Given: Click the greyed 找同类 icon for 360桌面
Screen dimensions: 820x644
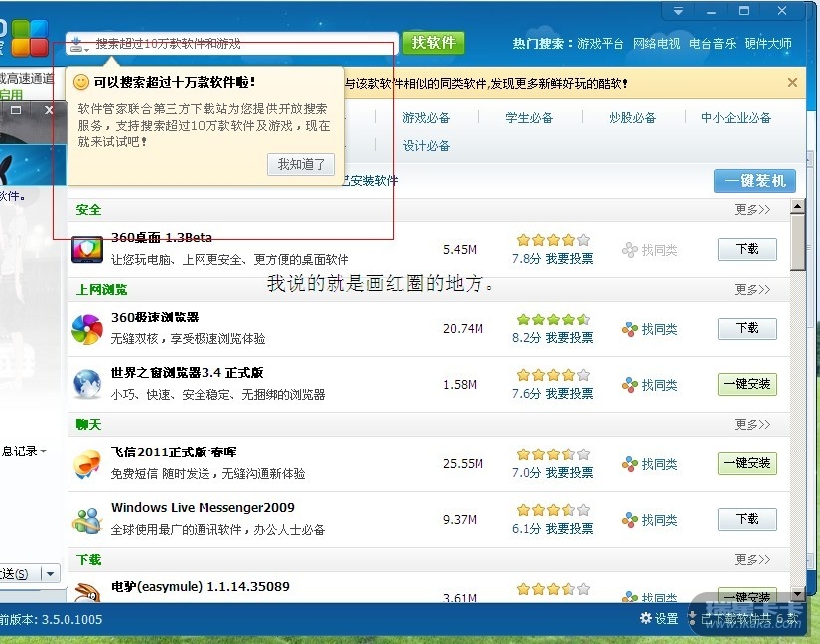Looking at the screenshot, I should (x=630, y=250).
